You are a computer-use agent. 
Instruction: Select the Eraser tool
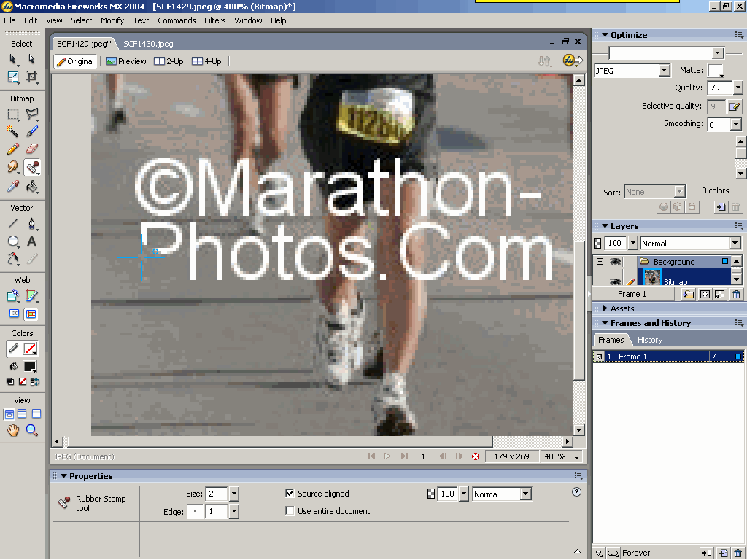click(31, 149)
